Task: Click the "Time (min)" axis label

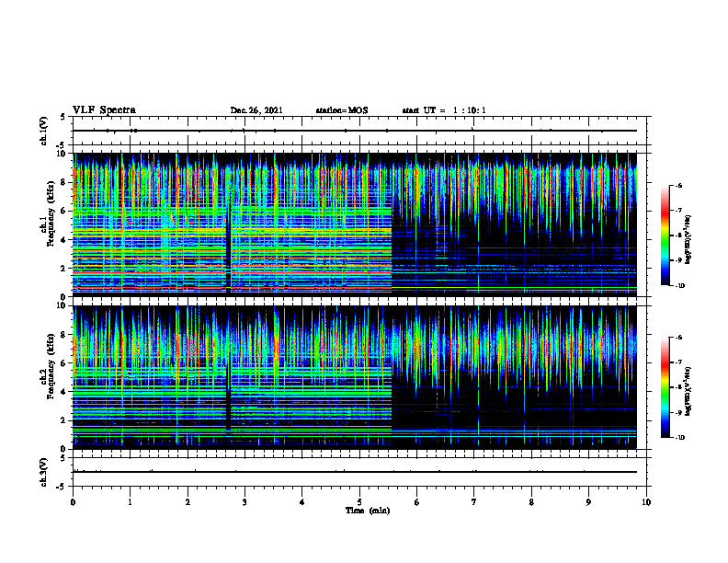Action: (368, 511)
